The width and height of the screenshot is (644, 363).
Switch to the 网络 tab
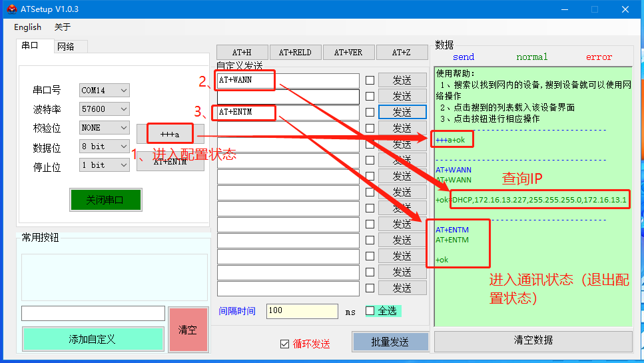coord(66,47)
